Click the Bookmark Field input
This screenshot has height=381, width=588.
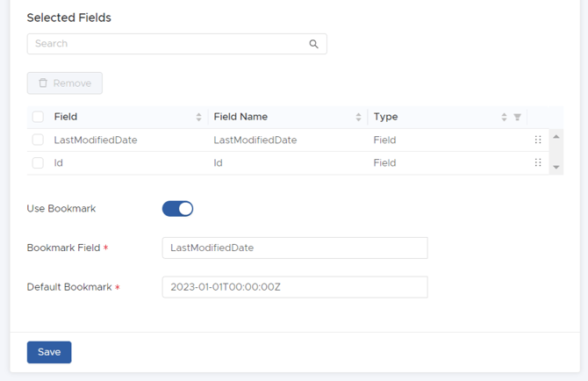pos(295,248)
